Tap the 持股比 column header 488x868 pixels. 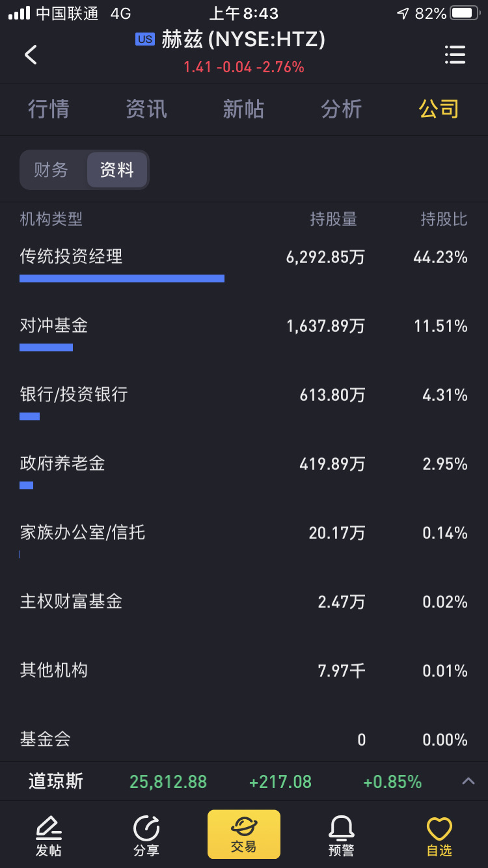(x=444, y=219)
